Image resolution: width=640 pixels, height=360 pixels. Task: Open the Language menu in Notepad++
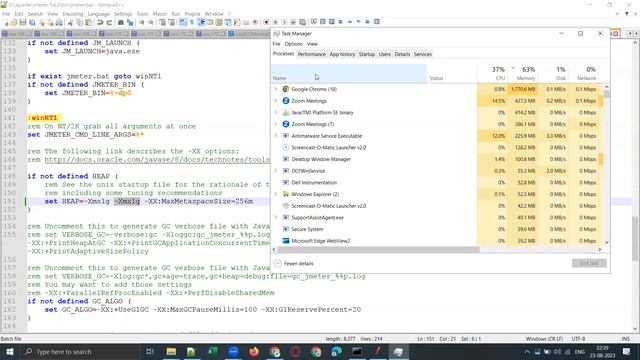tap(99, 14)
